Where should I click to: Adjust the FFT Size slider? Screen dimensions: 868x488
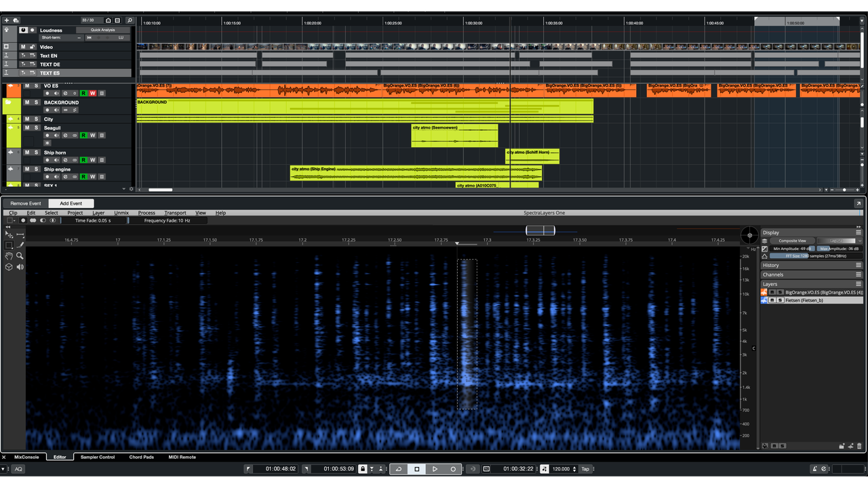(x=816, y=256)
